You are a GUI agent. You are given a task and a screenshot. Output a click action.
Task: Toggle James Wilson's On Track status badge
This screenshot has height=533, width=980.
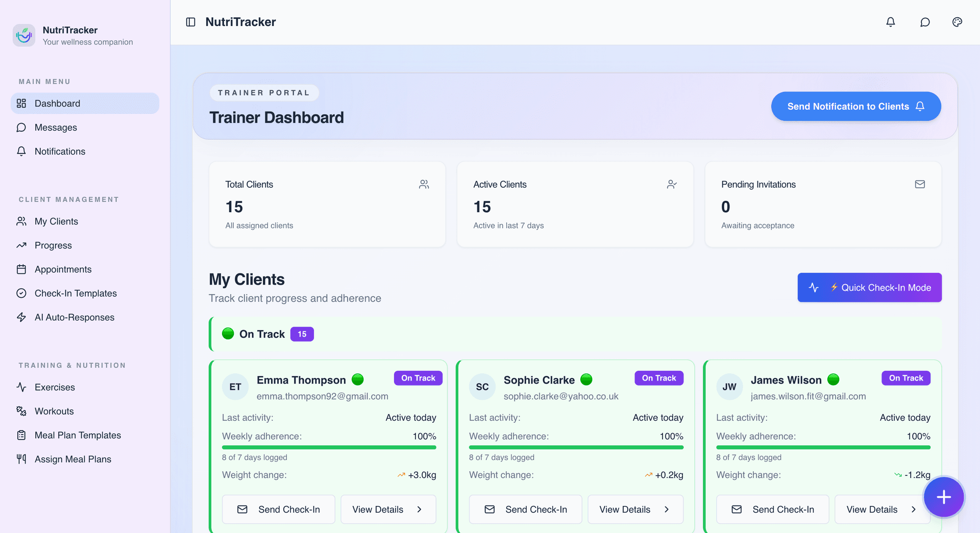coord(905,378)
